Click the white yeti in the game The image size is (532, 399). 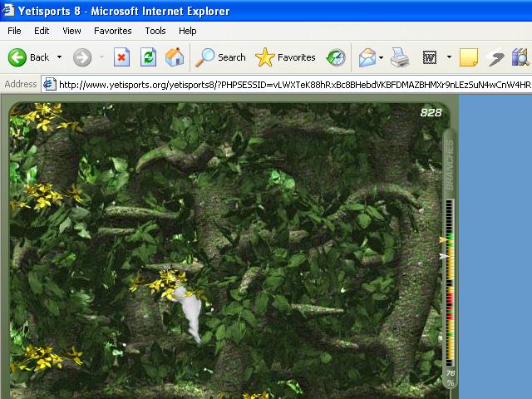190,313
